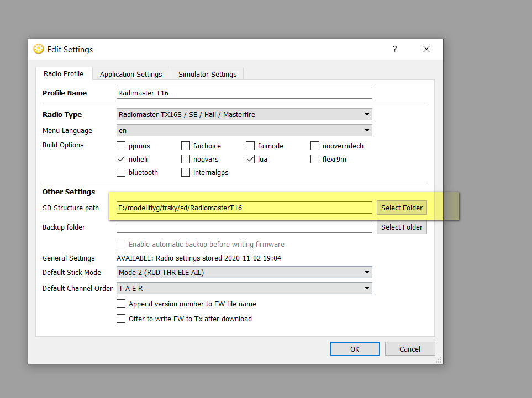Tick the bluetooth checkbox
The height and width of the screenshot is (398, 532).
(121, 172)
